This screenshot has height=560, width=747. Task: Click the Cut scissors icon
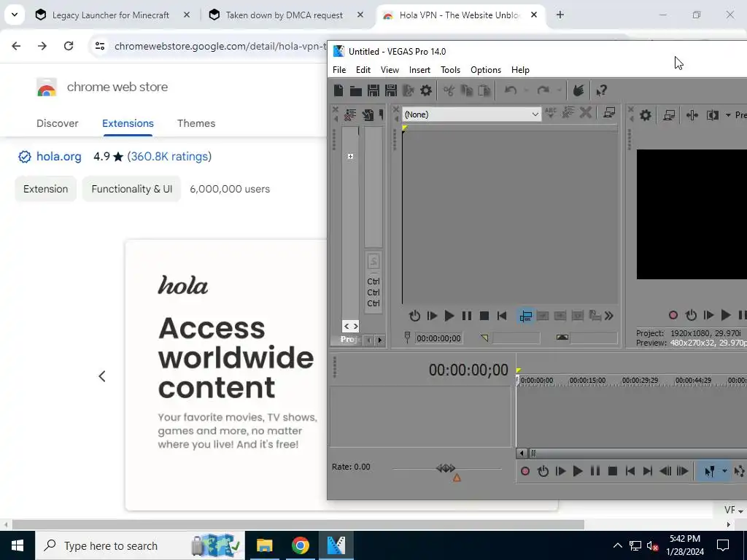449,90
